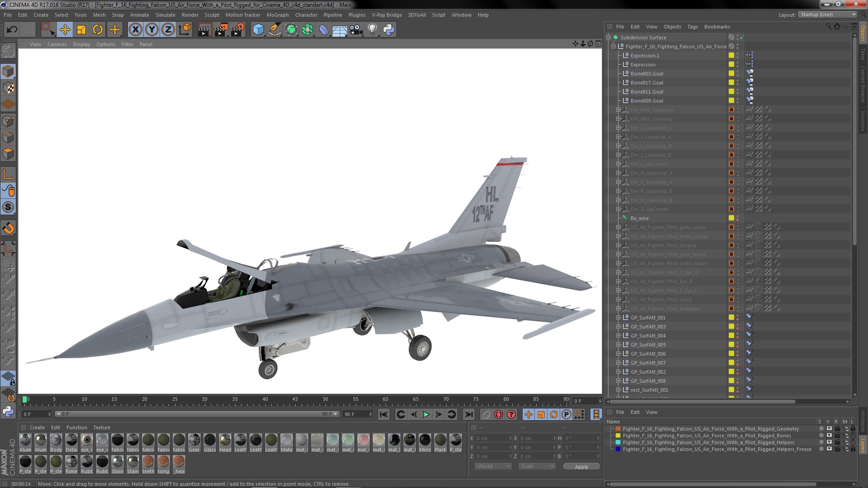The width and height of the screenshot is (868, 488).
Task: Expand US_Jet_Fighter_Pilot_head object
Action: point(618,300)
